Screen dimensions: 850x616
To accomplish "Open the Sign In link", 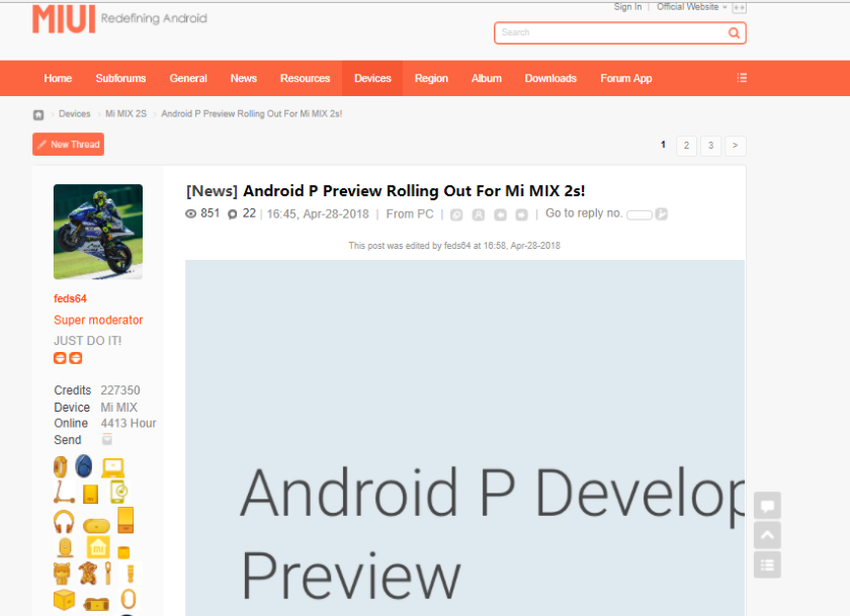I will pos(627,7).
